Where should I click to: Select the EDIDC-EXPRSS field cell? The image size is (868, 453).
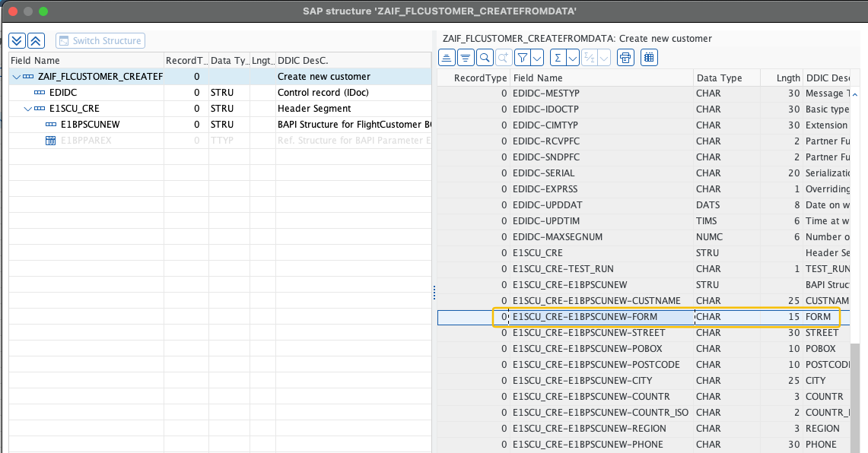pos(602,189)
